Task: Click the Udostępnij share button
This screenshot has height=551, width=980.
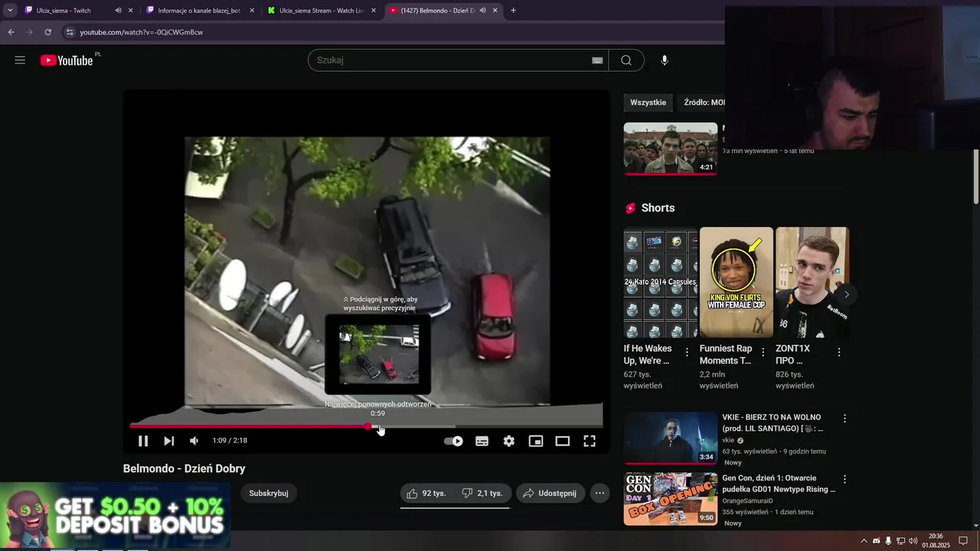Action: [x=550, y=494]
